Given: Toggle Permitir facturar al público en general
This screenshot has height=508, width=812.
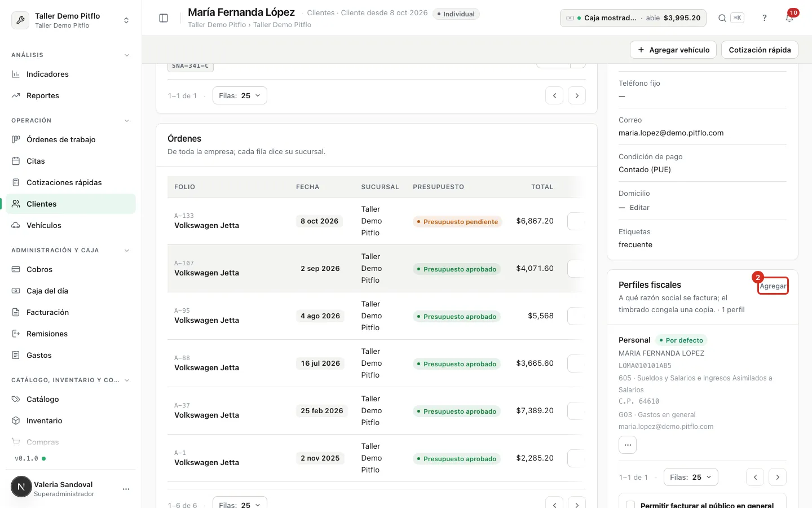Looking at the screenshot, I should [630, 505].
